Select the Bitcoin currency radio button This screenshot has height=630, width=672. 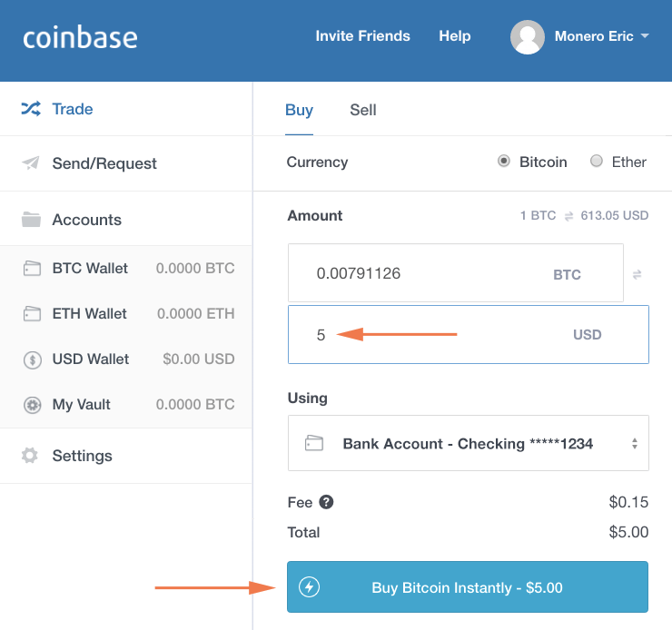pyautogui.click(x=504, y=161)
